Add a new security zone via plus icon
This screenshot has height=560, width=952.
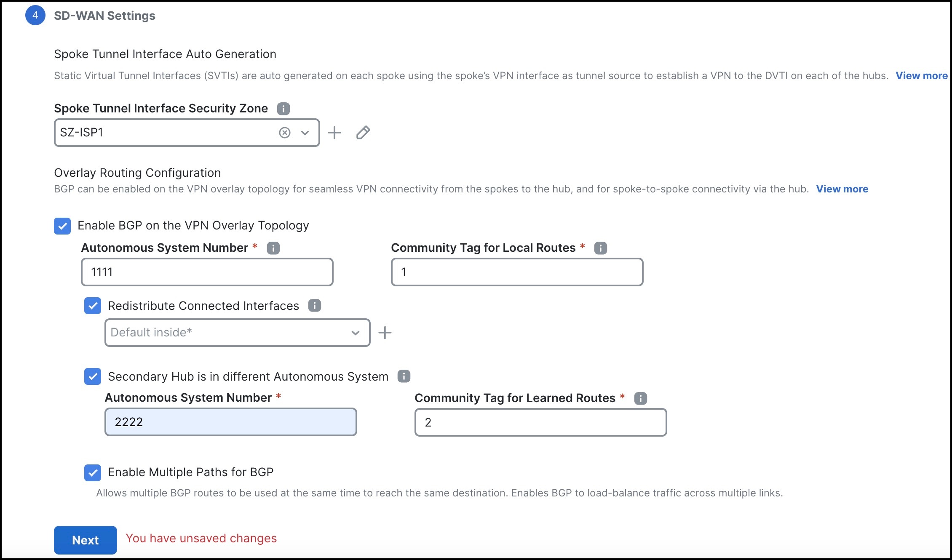tap(334, 132)
